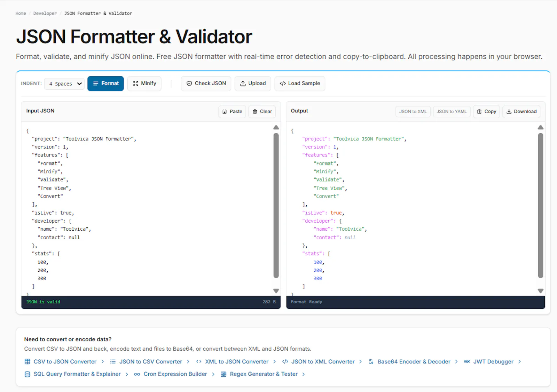Open the indent 4 Spaces dropdown

tap(64, 83)
